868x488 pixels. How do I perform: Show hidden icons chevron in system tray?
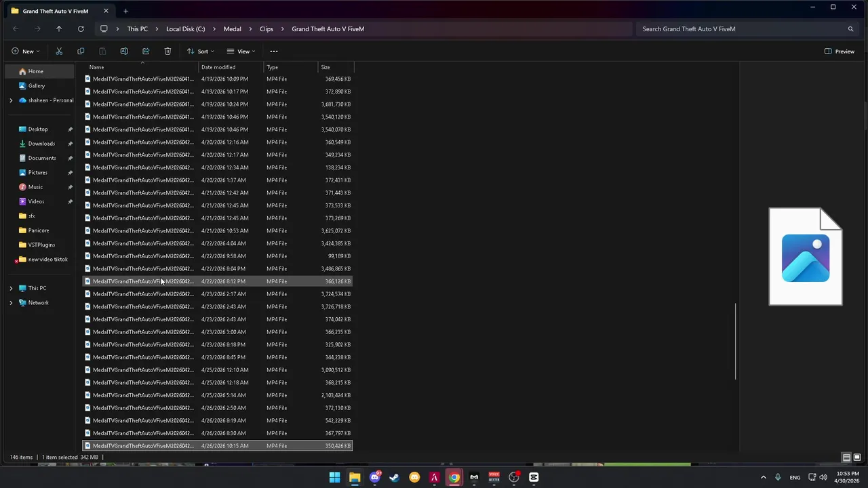[763, 477]
